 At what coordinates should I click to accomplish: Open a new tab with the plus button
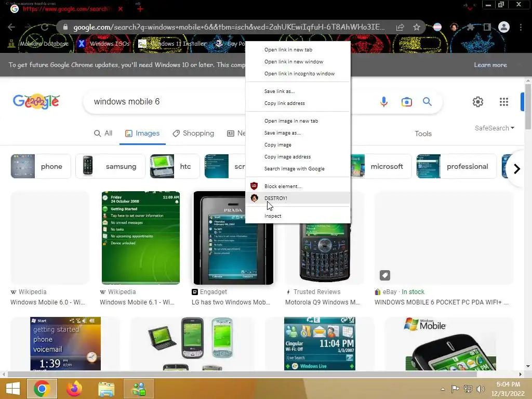click(x=140, y=9)
